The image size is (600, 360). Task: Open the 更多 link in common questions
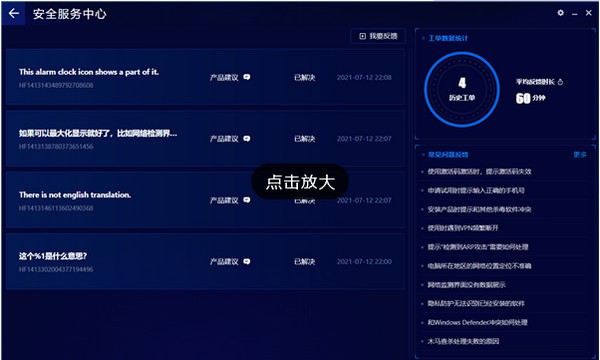point(580,155)
